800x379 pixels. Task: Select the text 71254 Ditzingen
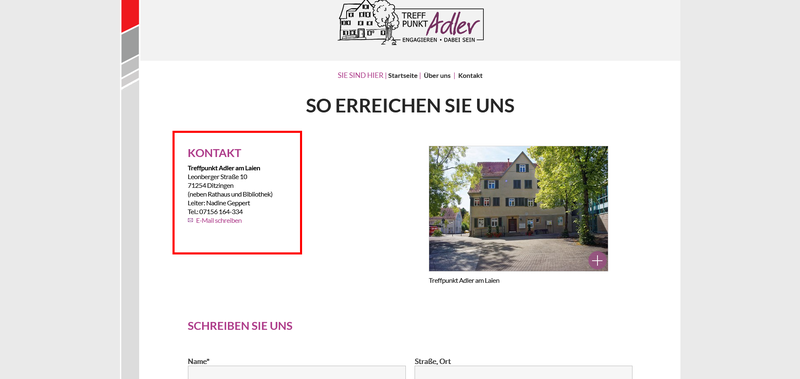tap(211, 185)
